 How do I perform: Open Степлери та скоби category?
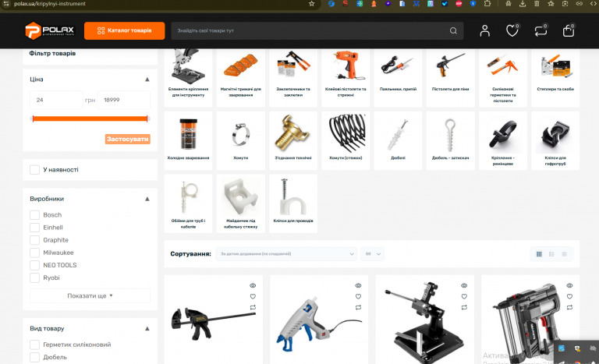coord(555,77)
